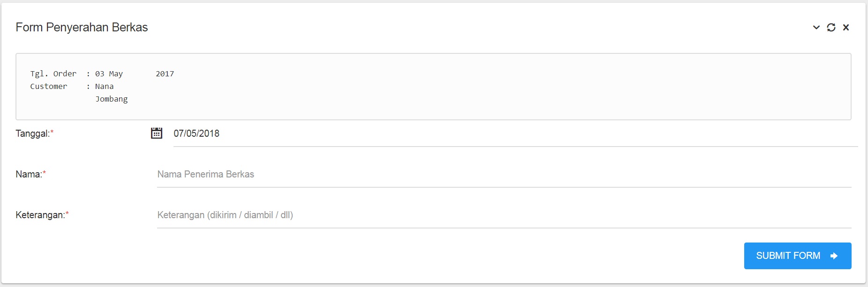Select the Tanggal field showing 07/05/2018

515,133
